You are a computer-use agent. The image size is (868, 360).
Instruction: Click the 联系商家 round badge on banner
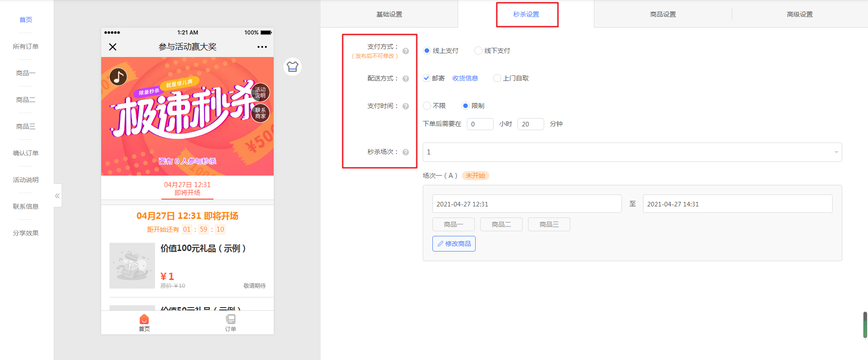260,113
